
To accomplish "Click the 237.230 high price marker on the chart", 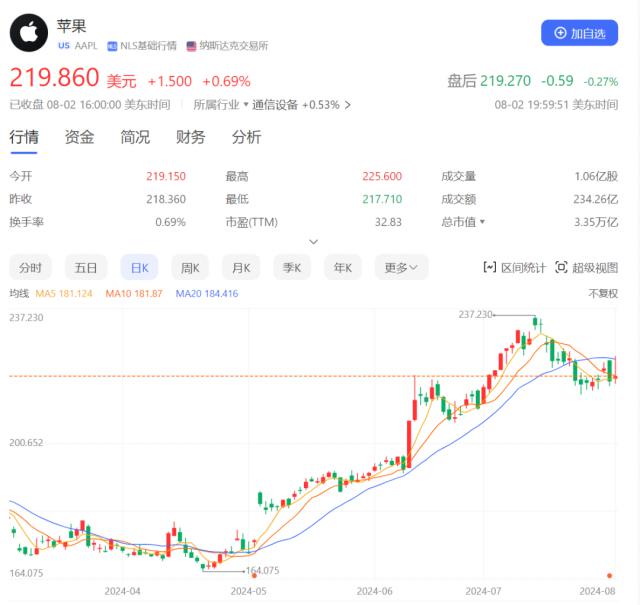I will click(x=477, y=314).
